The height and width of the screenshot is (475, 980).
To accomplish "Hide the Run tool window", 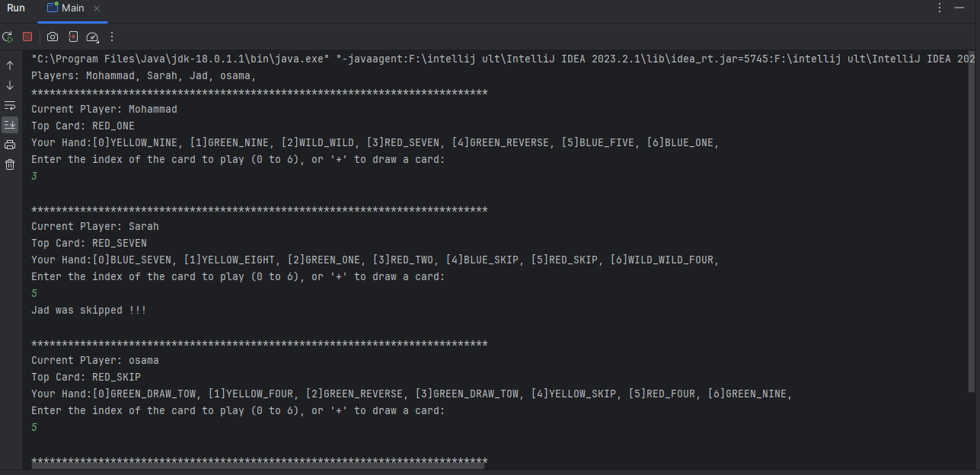I will click(961, 8).
